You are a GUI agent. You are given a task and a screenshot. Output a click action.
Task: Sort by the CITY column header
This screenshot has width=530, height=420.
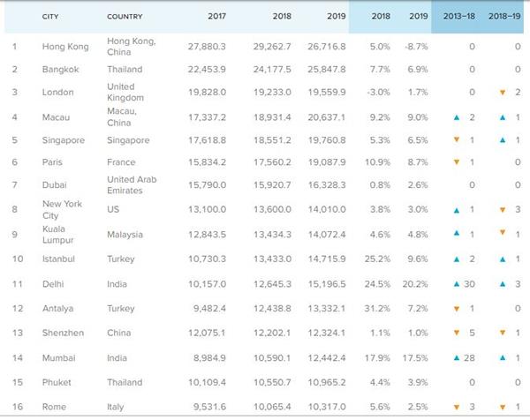(x=50, y=17)
